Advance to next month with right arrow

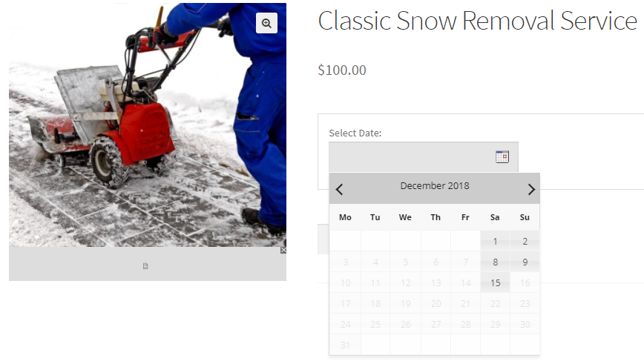pyautogui.click(x=531, y=189)
